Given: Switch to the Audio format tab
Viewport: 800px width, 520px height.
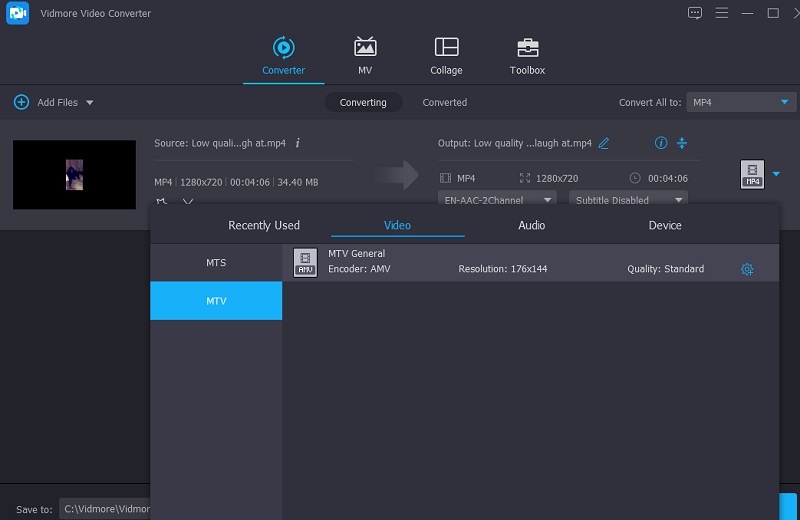Looking at the screenshot, I should pyautogui.click(x=531, y=225).
